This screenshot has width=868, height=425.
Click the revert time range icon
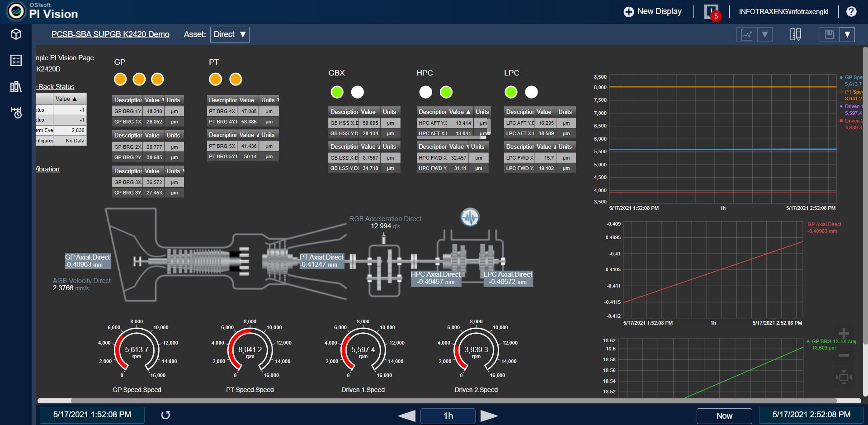[166, 415]
